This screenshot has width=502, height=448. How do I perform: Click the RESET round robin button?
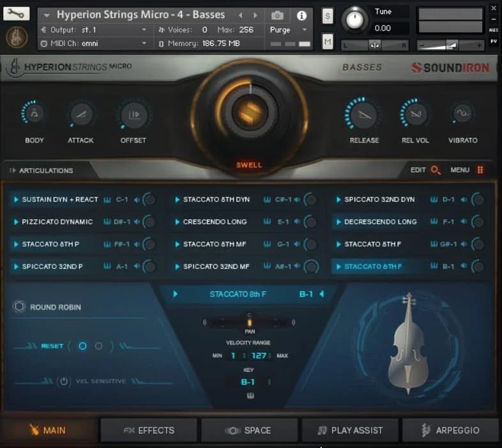[52, 346]
